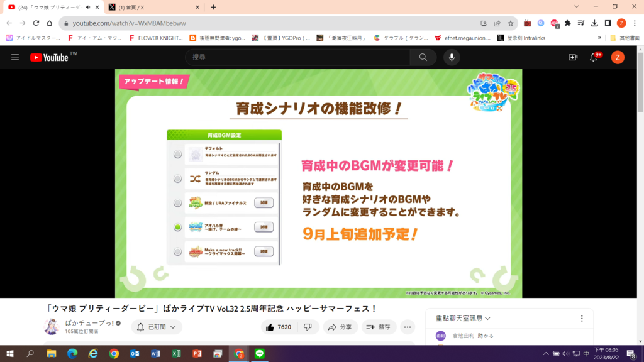Visit the ぱかチューブっ! channel name link
Viewport: 644px width, 362px height.
pyautogui.click(x=89, y=323)
